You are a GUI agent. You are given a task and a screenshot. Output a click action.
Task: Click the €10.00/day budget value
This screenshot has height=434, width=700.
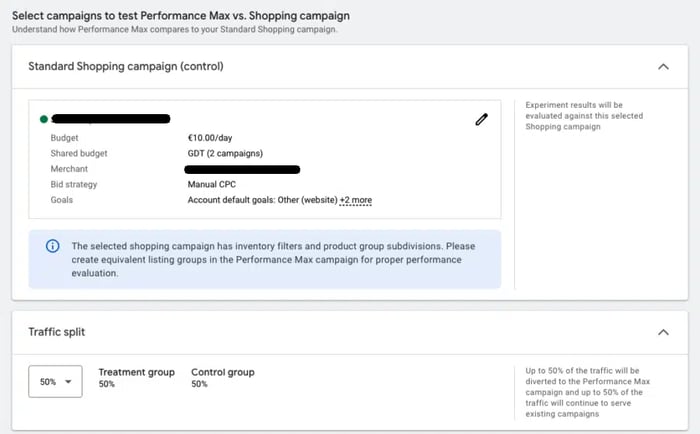210,138
